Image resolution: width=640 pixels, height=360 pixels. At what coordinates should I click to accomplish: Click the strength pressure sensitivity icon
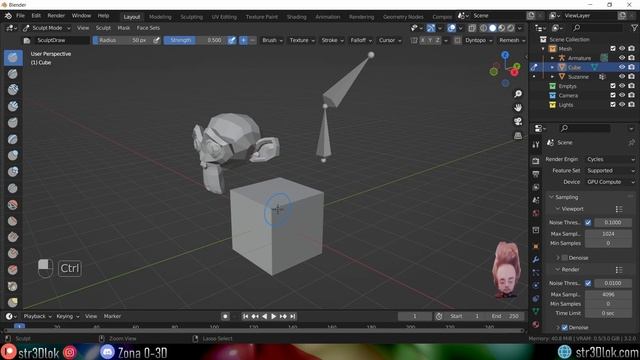231,40
